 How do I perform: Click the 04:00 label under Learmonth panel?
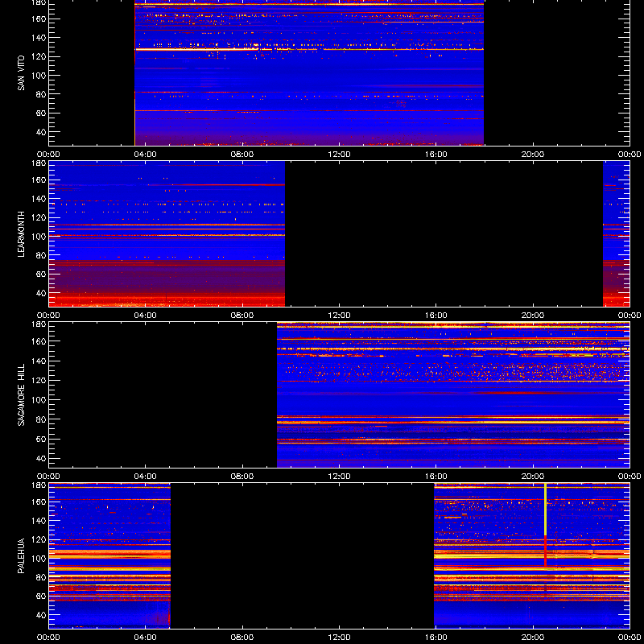click(x=146, y=316)
